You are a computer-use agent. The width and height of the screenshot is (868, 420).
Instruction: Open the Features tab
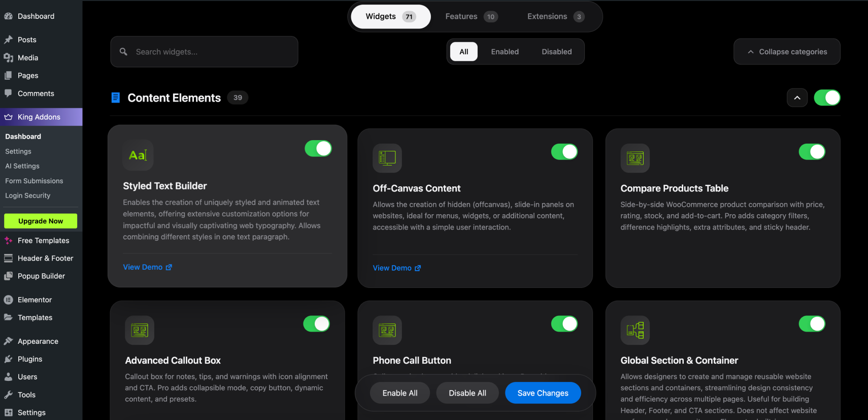[471, 16]
